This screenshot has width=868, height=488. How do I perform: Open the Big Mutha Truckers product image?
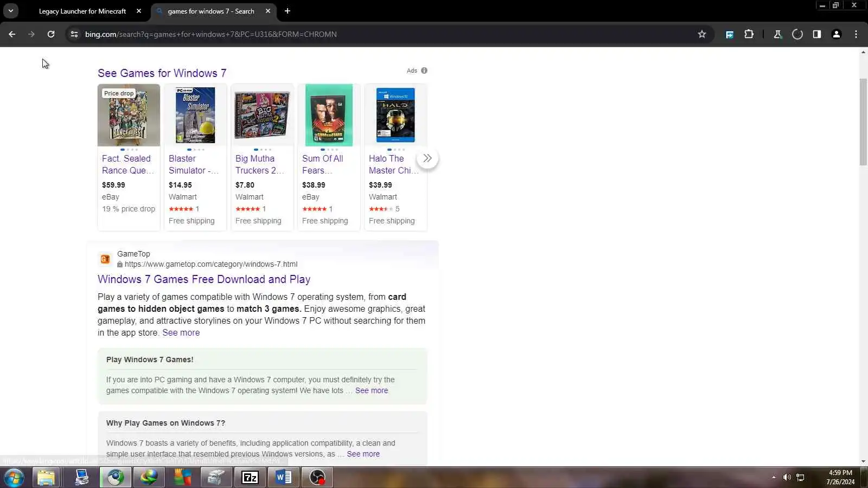[x=262, y=115]
